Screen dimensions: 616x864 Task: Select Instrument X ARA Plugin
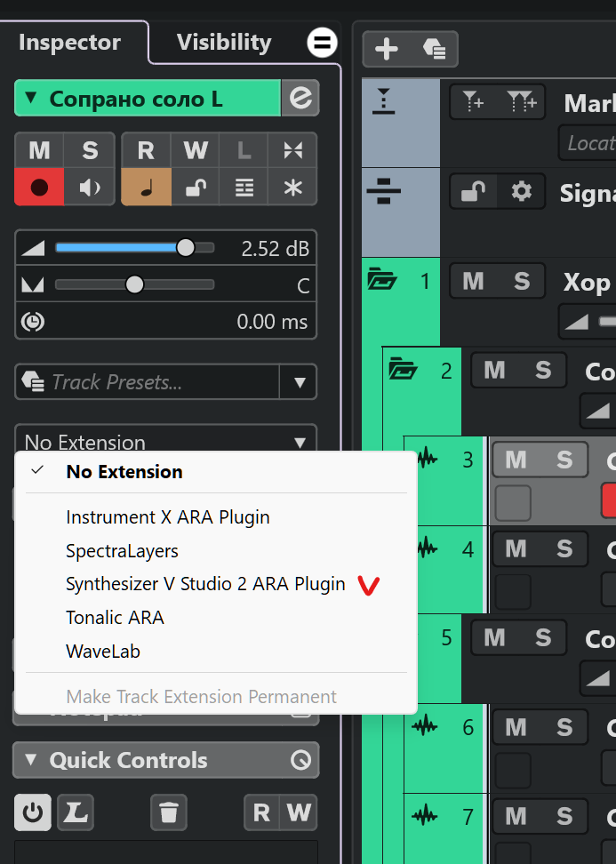[x=167, y=516]
